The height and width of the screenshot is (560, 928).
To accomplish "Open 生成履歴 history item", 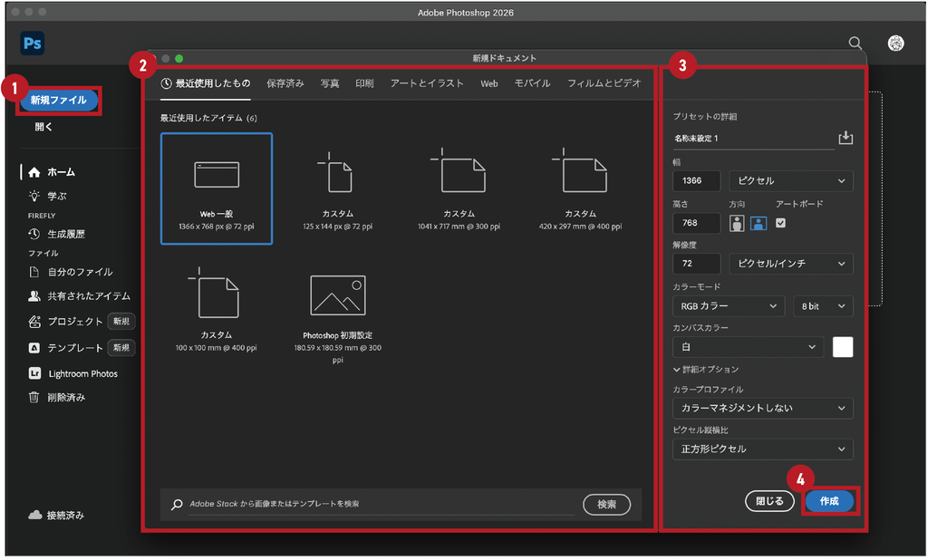I will [x=57, y=235].
